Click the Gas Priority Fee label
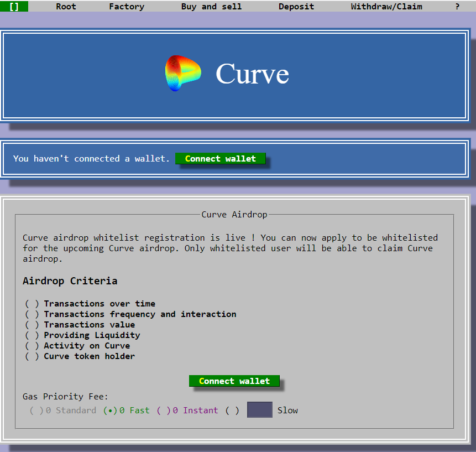476x452 pixels. (x=65, y=397)
